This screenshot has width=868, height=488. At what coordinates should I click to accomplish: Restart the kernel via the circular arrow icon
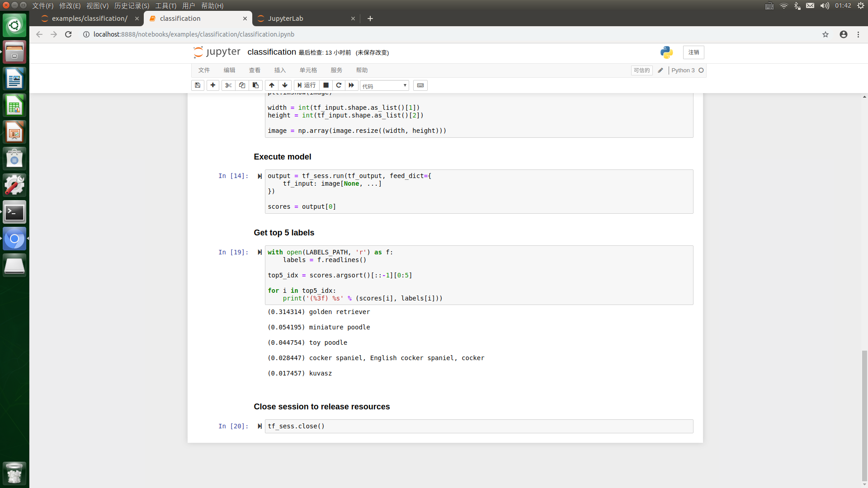coord(339,85)
